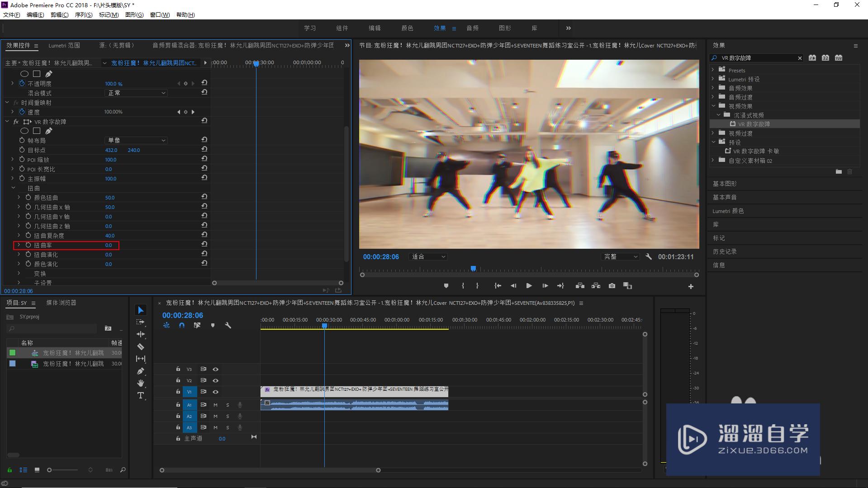This screenshot has height=488, width=868.
Task: Open 基本图形 panel
Action: (x=725, y=184)
